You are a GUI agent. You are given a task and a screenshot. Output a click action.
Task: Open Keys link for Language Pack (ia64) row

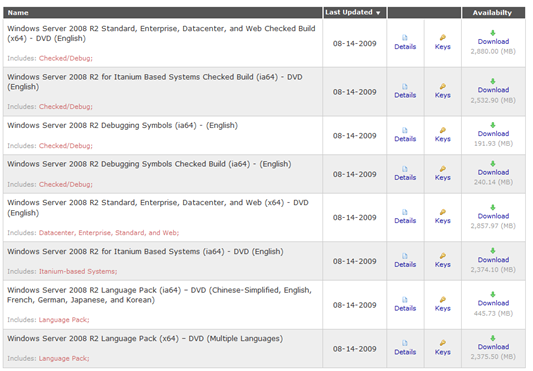(x=443, y=308)
